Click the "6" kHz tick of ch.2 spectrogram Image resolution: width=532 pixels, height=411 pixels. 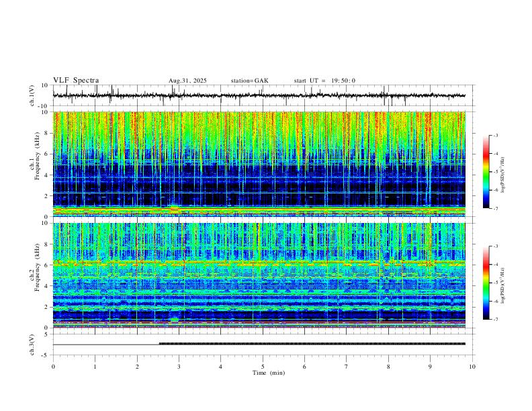pos(46,265)
